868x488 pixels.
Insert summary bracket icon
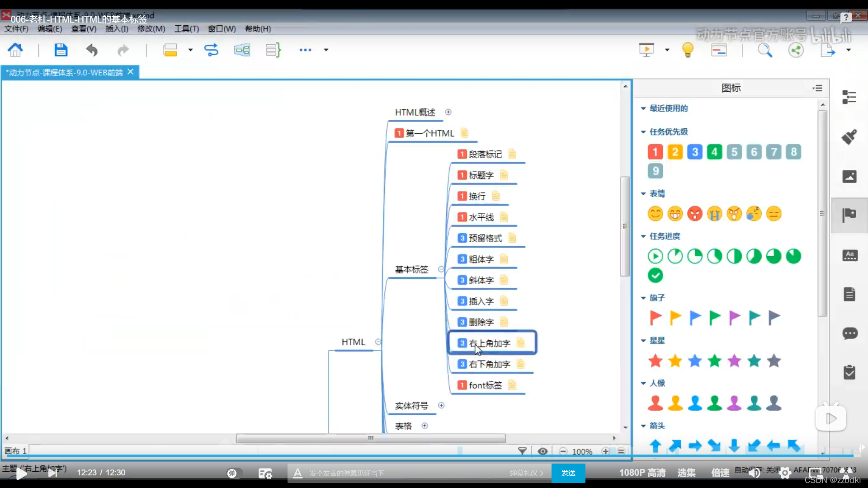coord(273,50)
